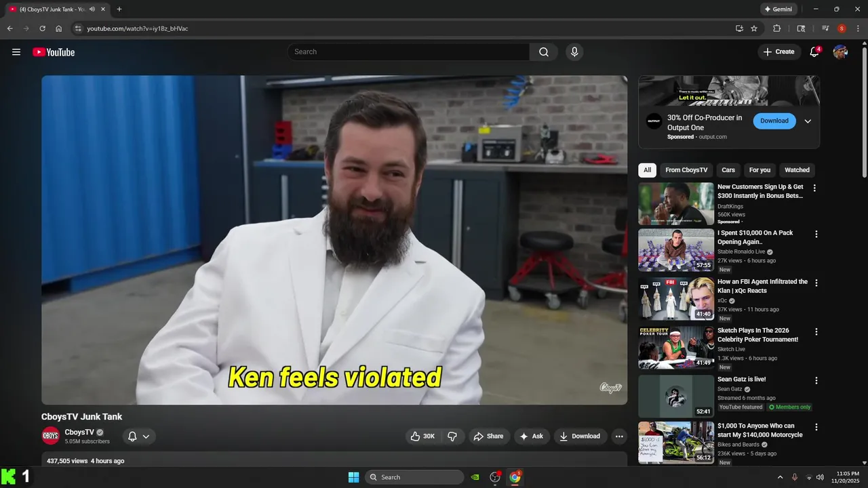
Task: Select the For you filter chip
Action: [x=759, y=170]
